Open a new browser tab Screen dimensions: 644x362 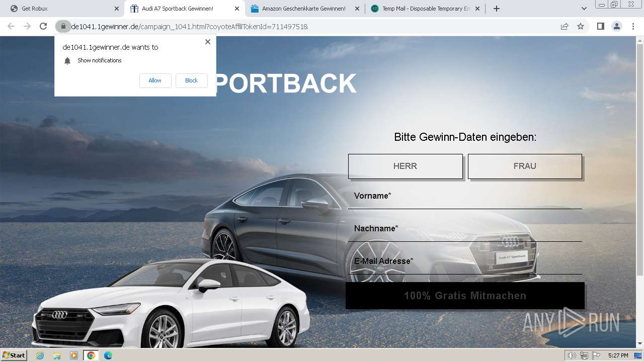(x=497, y=9)
